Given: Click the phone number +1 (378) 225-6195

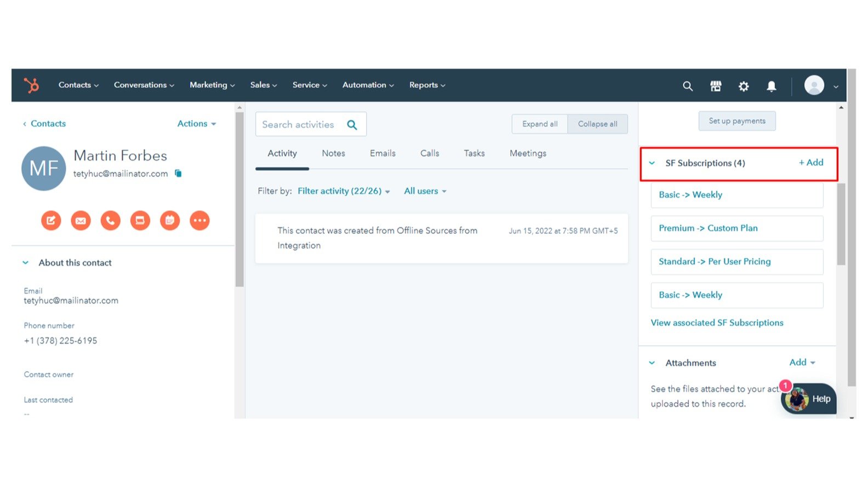Looking at the screenshot, I should [x=60, y=341].
